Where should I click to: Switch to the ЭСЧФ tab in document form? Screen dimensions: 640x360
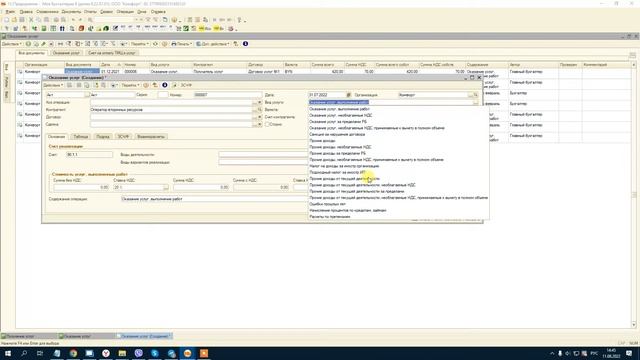[x=123, y=136]
